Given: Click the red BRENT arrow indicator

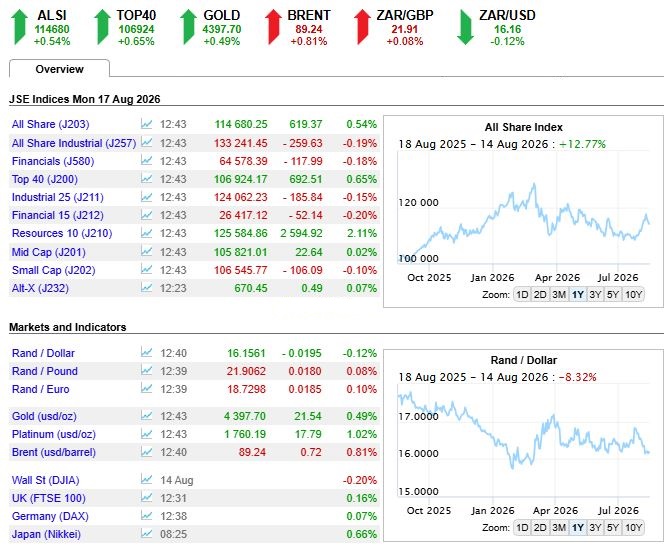Looking at the screenshot, I should (273, 27).
